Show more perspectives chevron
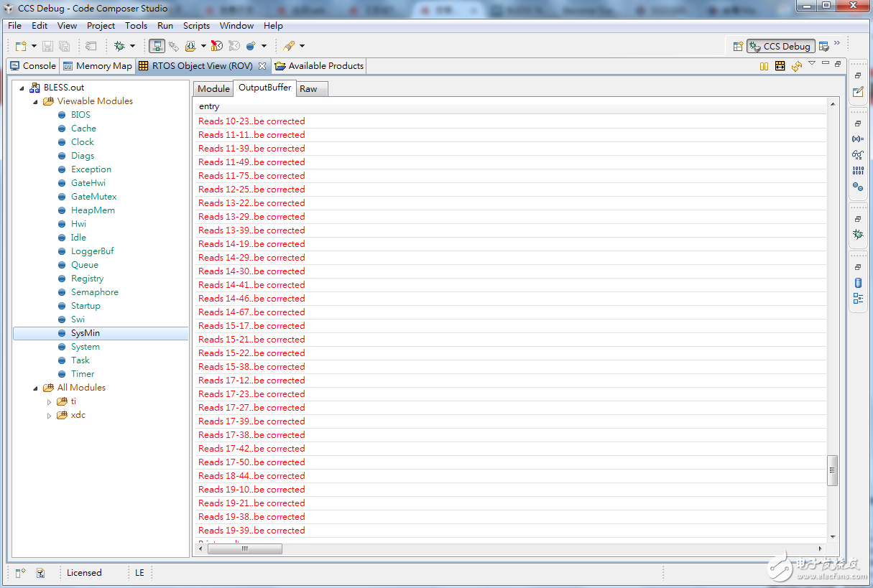Image resolution: width=873 pixels, height=588 pixels. (x=837, y=44)
